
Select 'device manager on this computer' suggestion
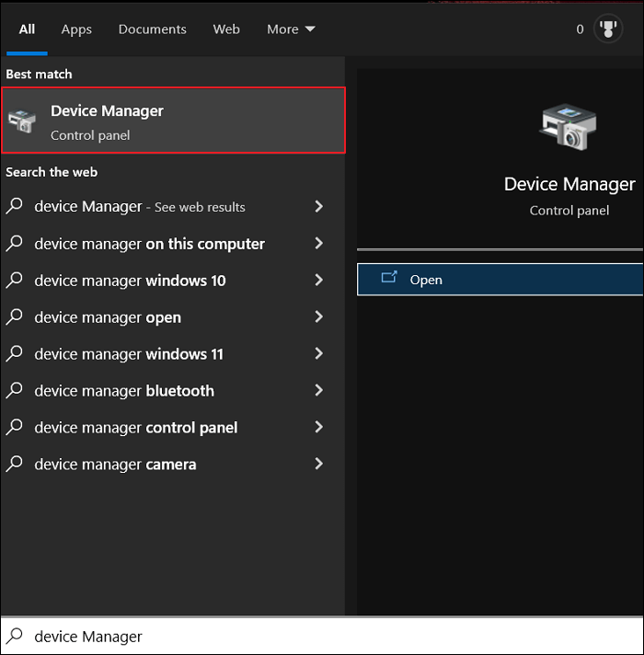167,244
